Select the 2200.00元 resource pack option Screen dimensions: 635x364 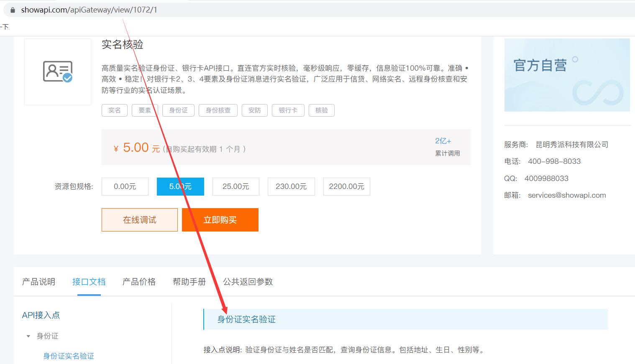[x=346, y=186]
